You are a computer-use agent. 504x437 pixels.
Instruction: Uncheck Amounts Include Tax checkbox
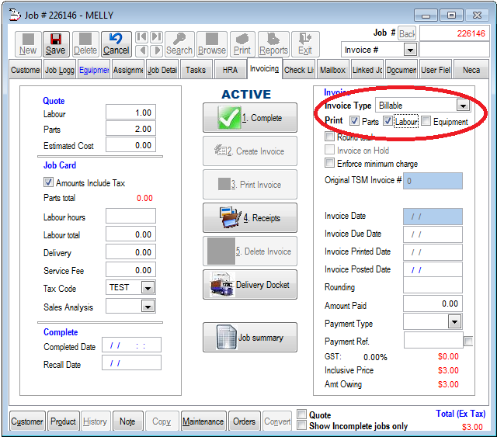tap(48, 183)
